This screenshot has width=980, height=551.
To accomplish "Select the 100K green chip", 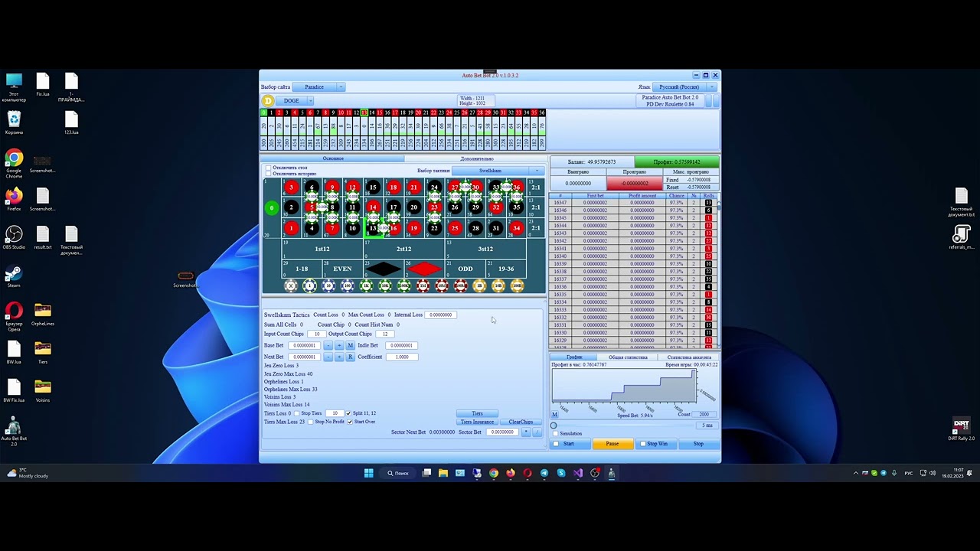I will point(403,286).
